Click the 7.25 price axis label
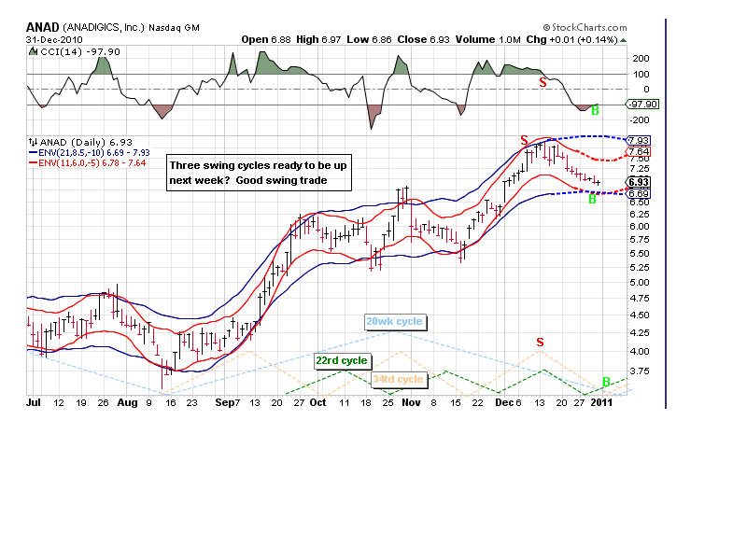The height and width of the screenshot is (560, 747). click(640, 169)
